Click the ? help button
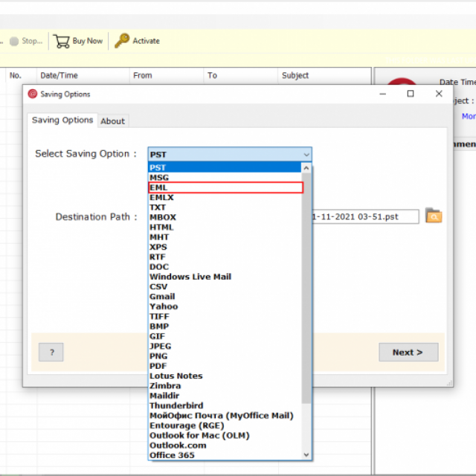 point(51,352)
